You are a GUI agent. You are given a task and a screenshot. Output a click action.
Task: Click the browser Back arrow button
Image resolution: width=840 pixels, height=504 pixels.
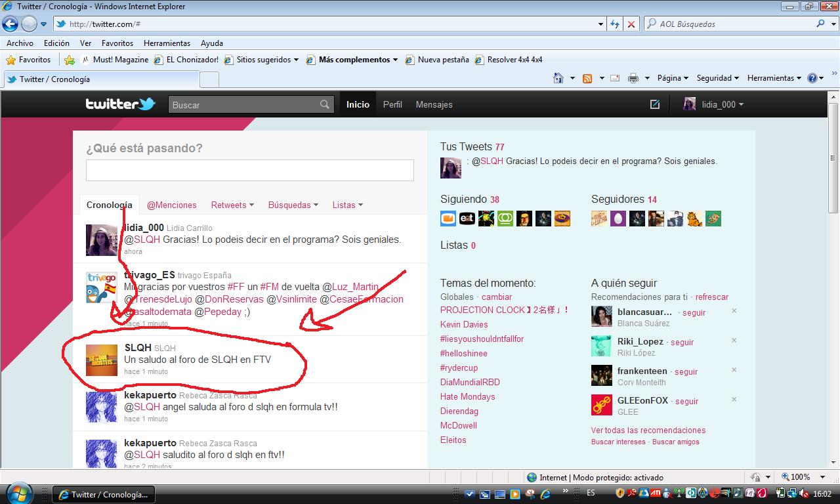pyautogui.click(x=10, y=24)
